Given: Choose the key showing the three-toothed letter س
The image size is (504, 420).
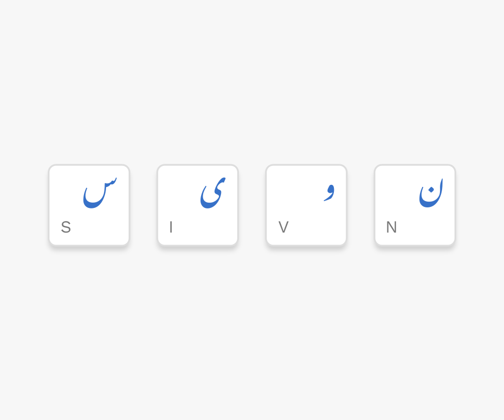Looking at the screenshot, I should tap(89, 205).
